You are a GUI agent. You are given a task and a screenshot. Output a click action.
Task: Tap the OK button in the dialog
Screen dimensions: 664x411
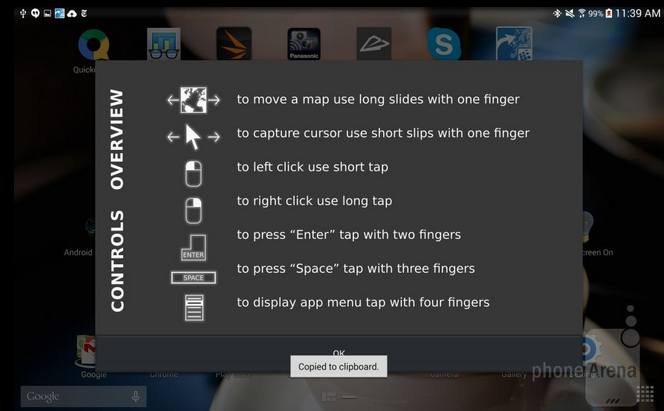(x=339, y=353)
